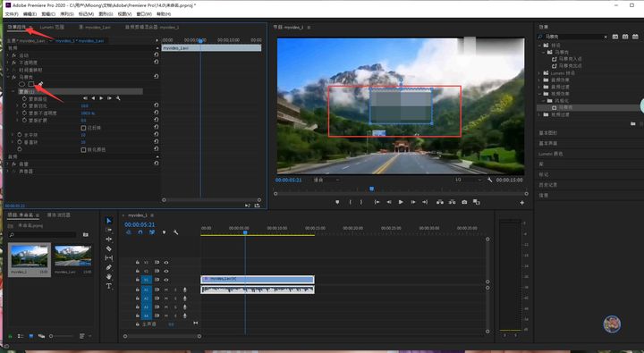This screenshot has width=644, height=353.
Task: Switch to the audio clip mixer tab
Action: tap(152, 27)
